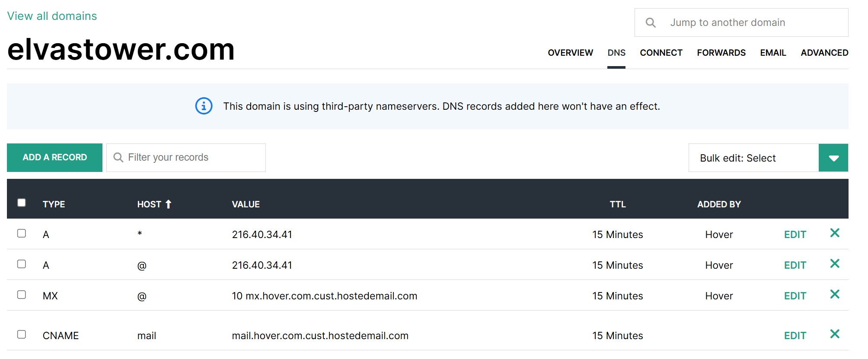
Task: Click the search magnifier icon beside Jump to another domain
Action: tap(651, 22)
